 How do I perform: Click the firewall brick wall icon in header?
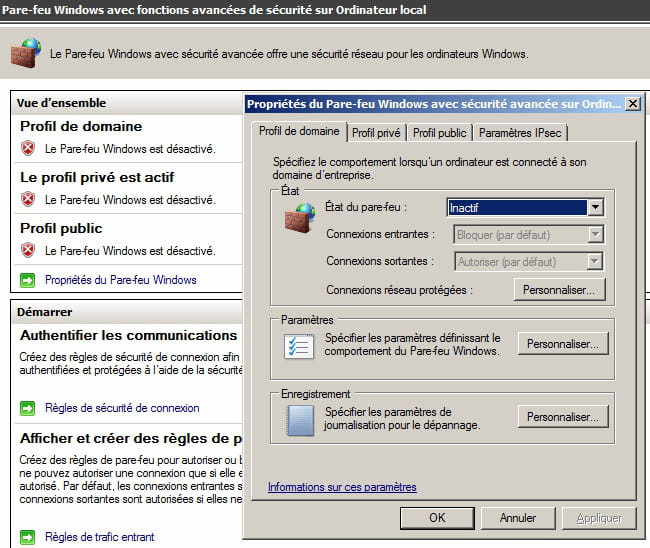click(26, 53)
